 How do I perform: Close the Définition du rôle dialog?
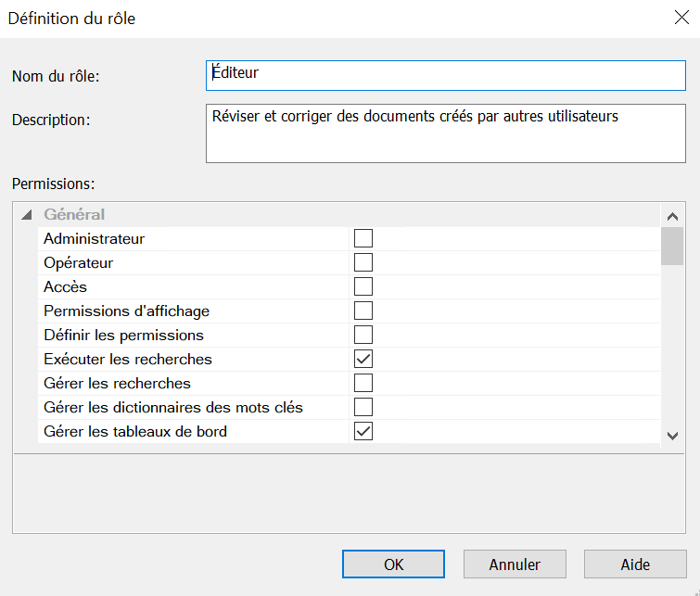[681, 18]
